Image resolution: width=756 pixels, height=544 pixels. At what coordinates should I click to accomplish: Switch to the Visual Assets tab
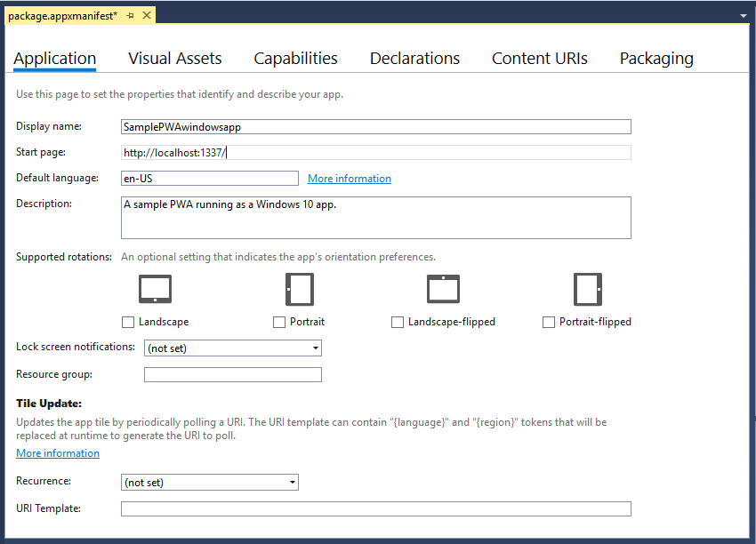pos(174,58)
